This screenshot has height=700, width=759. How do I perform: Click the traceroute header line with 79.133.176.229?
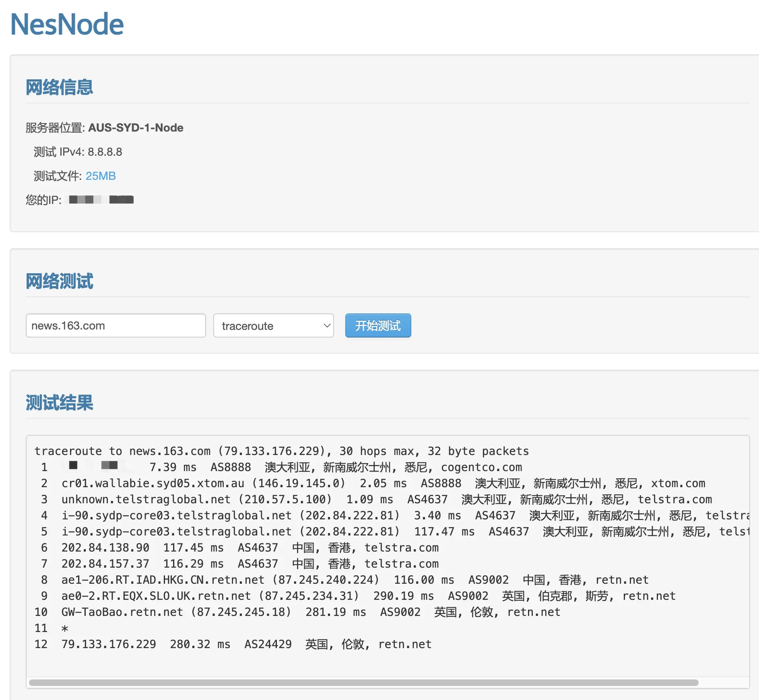click(x=282, y=451)
